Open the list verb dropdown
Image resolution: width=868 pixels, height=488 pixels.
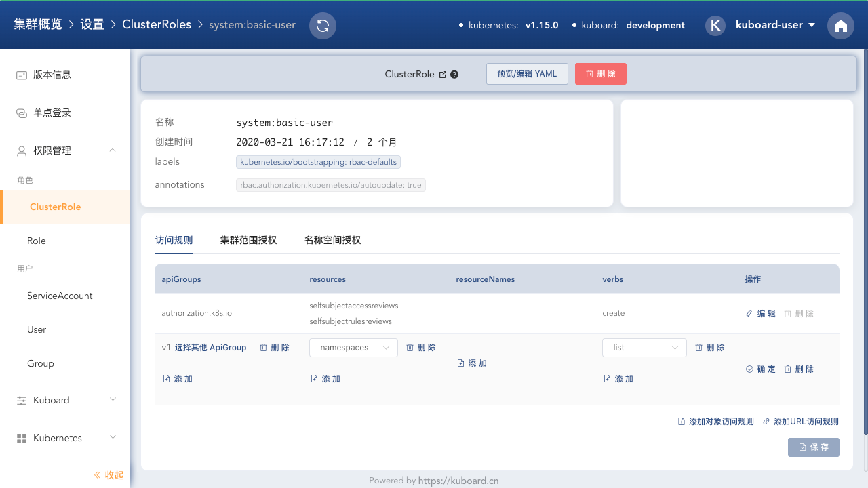(x=644, y=347)
